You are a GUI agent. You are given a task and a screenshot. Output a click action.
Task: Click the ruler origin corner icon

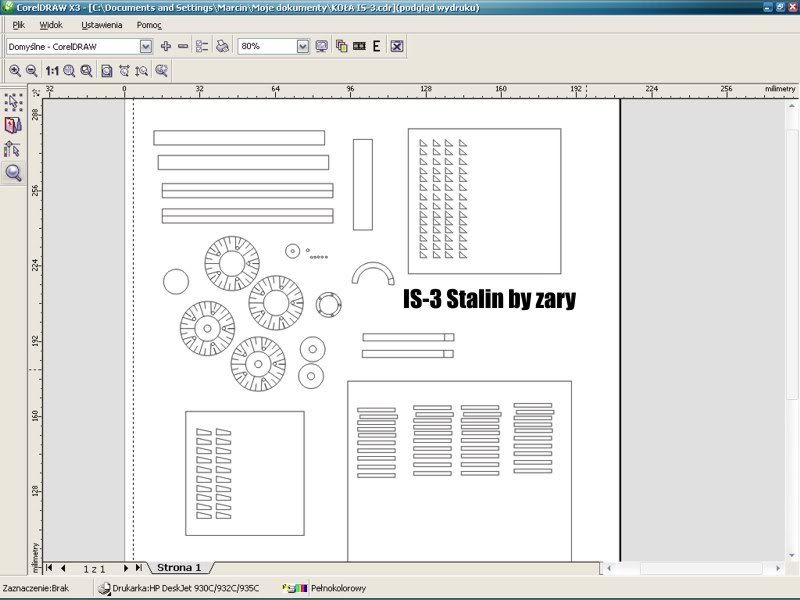36,92
